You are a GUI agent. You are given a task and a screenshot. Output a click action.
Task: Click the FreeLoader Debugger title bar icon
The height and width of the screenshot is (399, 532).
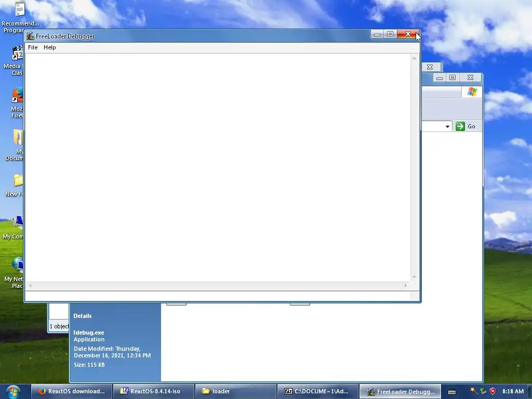[30, 36]
